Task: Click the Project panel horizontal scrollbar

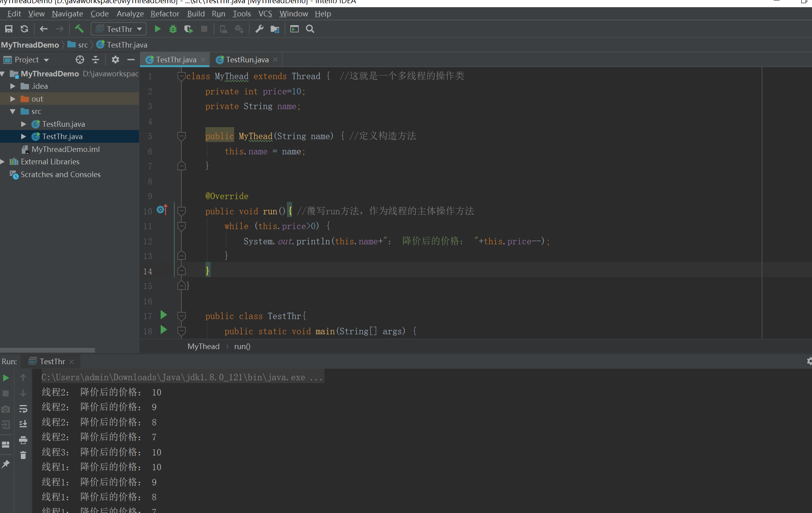Action: [47, 350]
